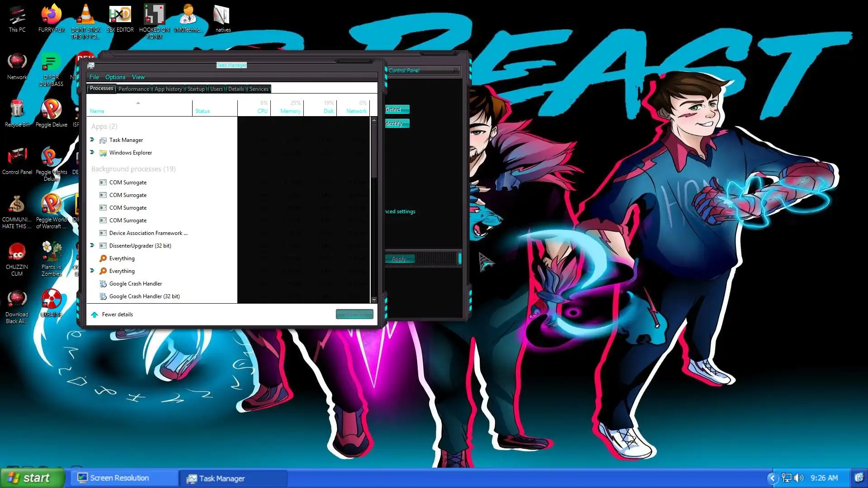Click Fewer details link

[x=117, y=314]
